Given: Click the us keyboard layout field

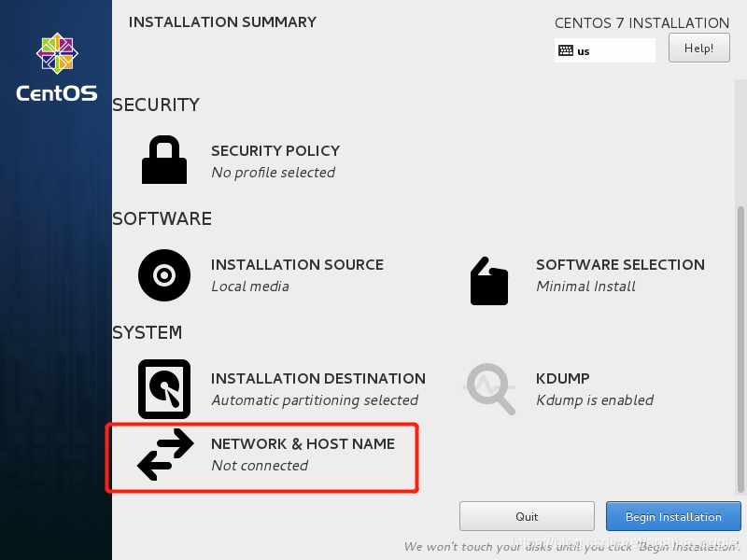Looking at the screenshot, I should point(604,50).
